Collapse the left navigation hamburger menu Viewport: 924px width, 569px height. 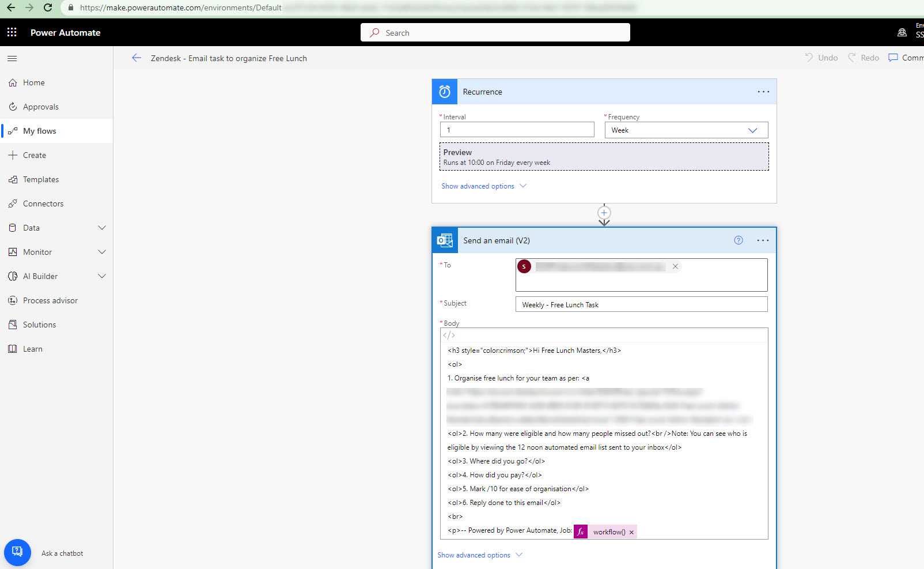(x=12, y=58)
